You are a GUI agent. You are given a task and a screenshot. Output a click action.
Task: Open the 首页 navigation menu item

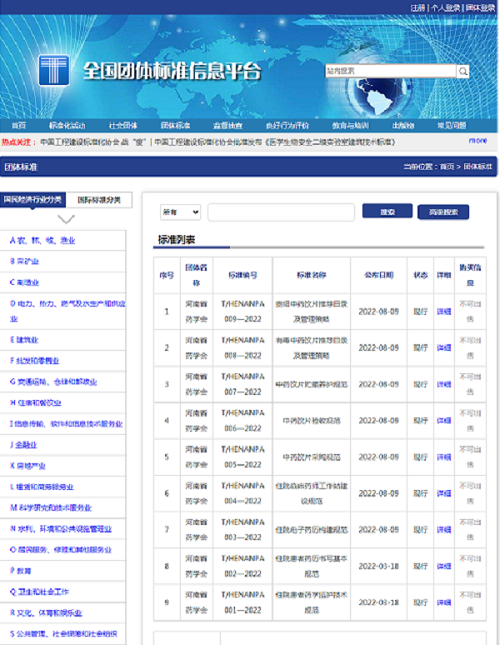coord(19,125)
